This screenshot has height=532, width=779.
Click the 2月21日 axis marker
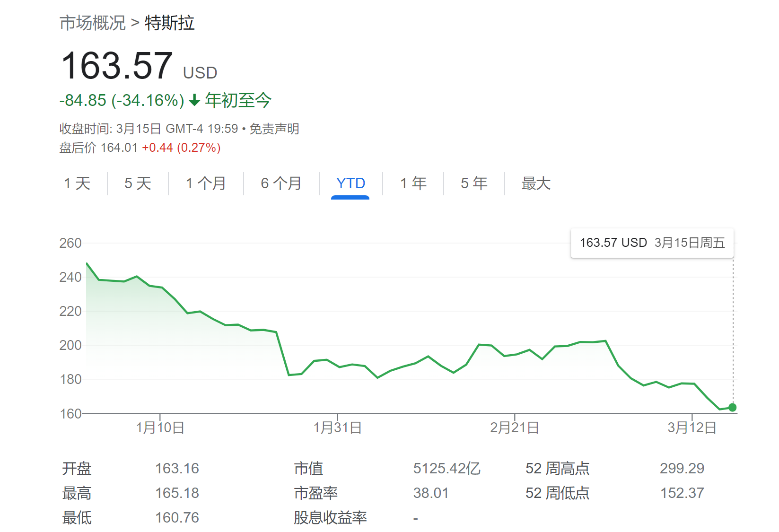pos(515,427)
